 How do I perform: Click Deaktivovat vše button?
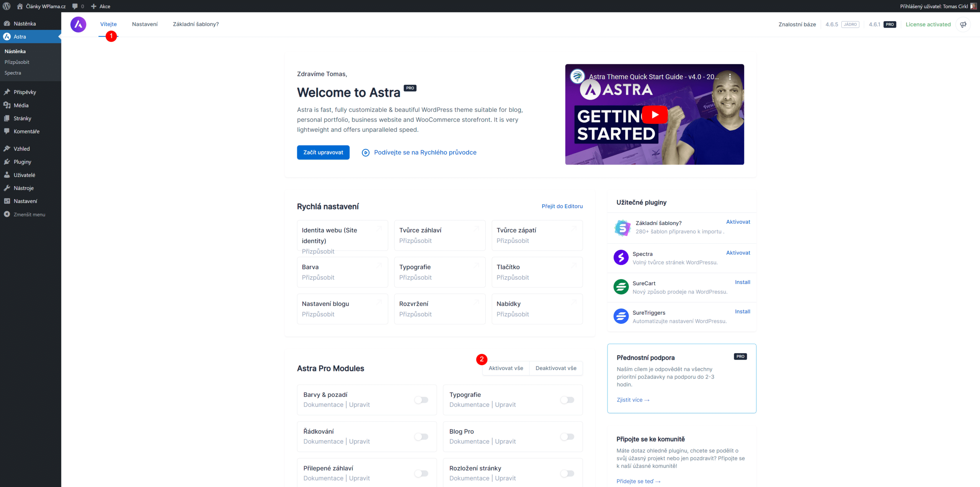(x=556, y=368)
